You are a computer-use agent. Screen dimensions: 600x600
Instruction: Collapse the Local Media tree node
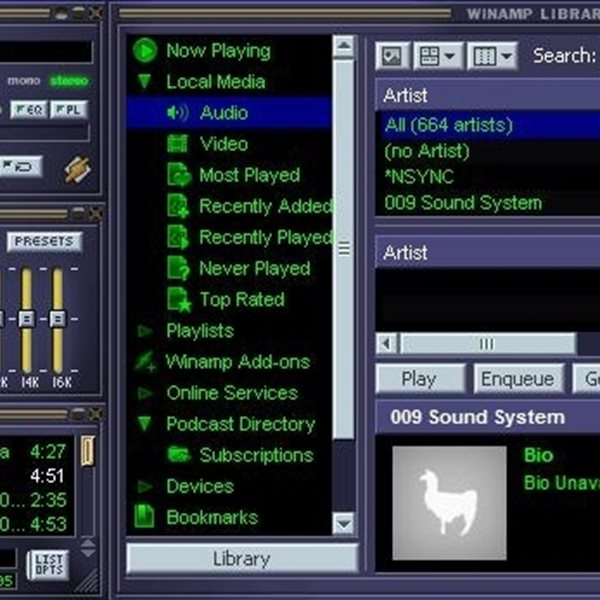point(145,82)
